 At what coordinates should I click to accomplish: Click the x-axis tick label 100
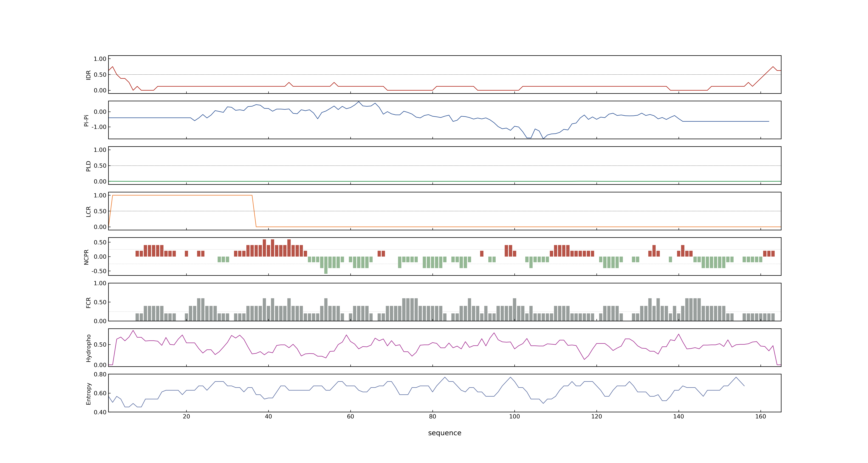[x=515, y=416]
